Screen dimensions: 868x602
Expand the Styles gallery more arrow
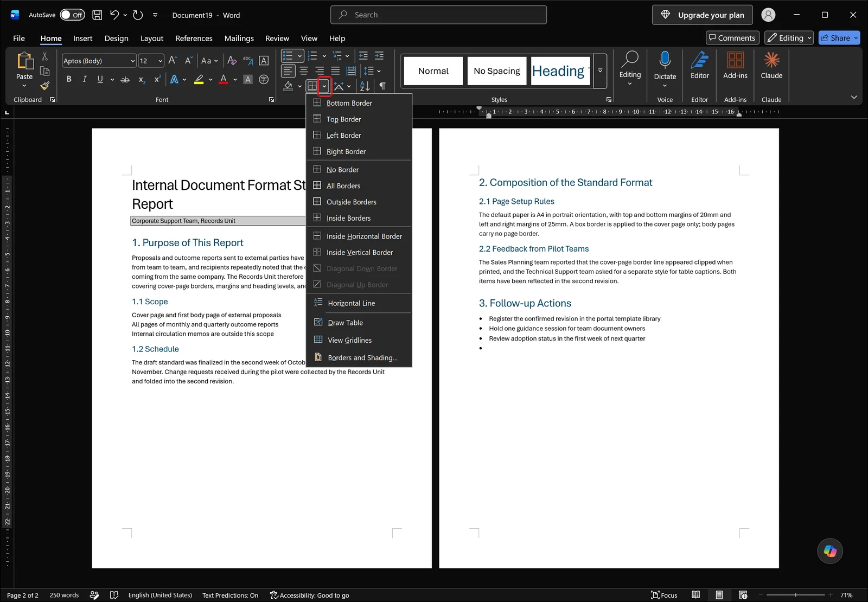coord(600,71)
